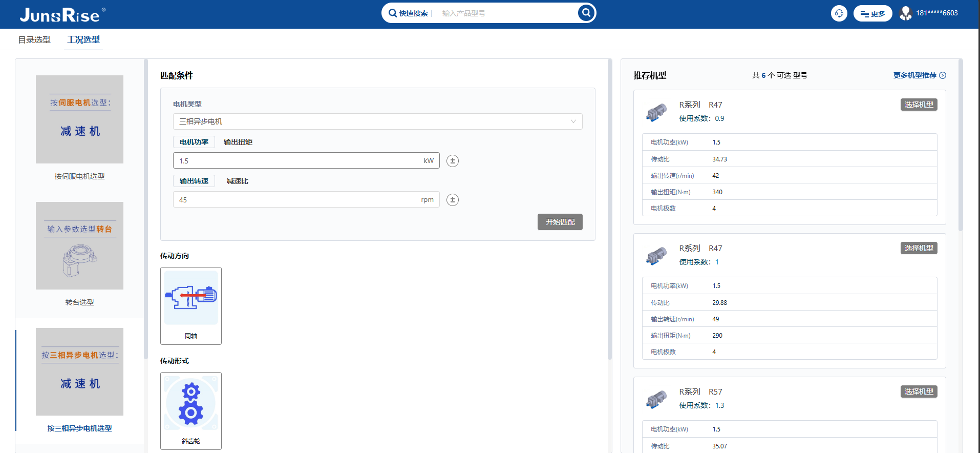Focus the 输入产品型号 search field
The height and width of the screenshot is (453, 980).
coord(507,13)
